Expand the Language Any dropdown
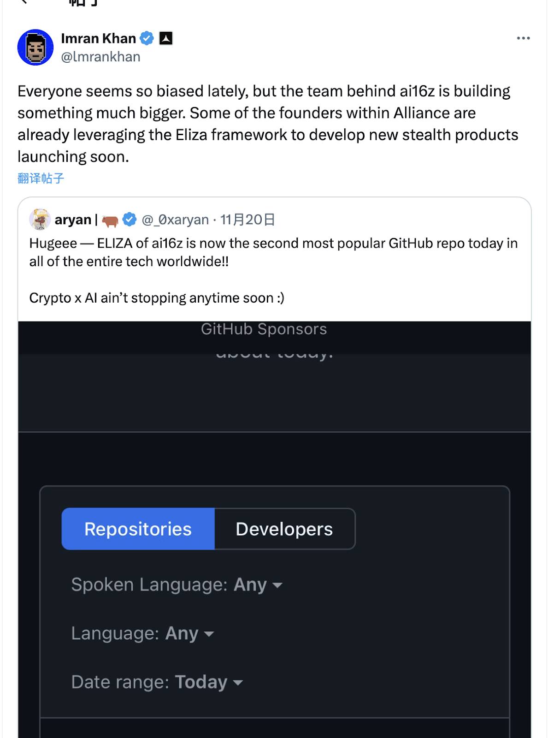This screenshot has height=738, width=560. click(142, 633)
